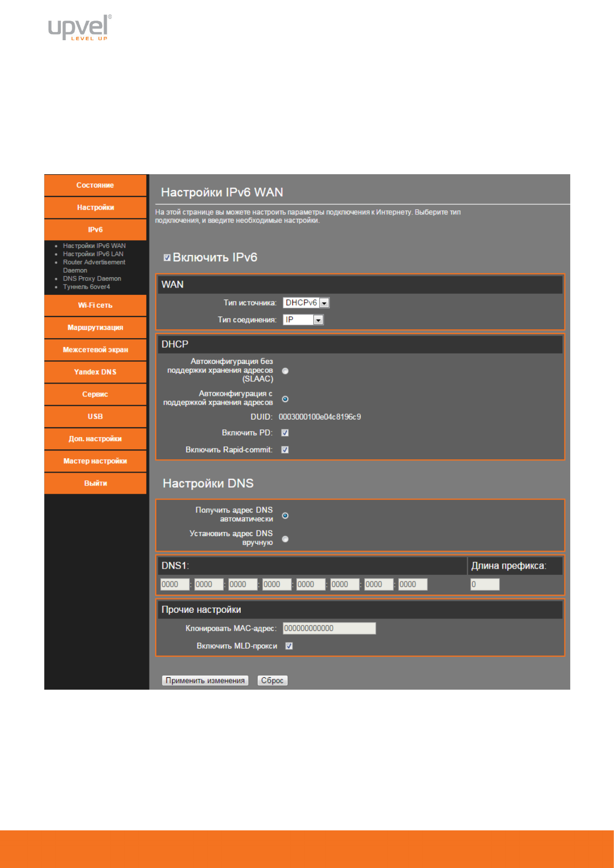
Task: Uncheck Включить Rapid-commit option
Action: tap(285, 450)
